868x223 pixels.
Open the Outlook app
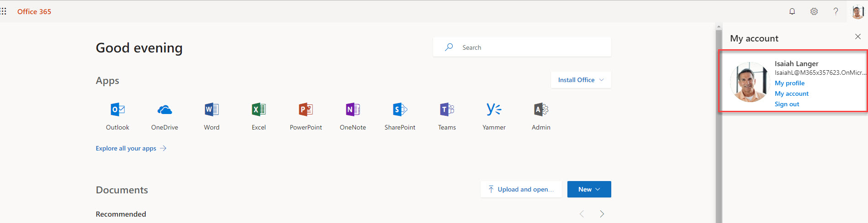[118, 116]
